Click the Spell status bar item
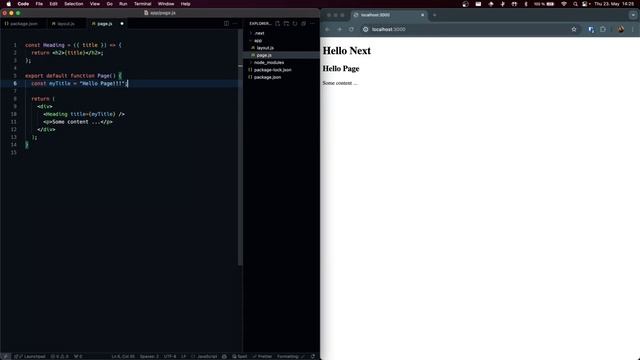 point(240,356)
